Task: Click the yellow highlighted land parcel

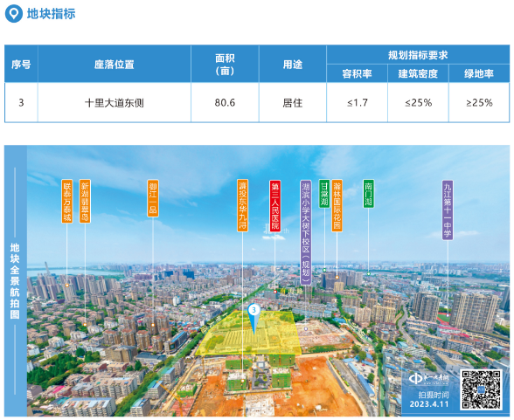Action: (249, 334)
